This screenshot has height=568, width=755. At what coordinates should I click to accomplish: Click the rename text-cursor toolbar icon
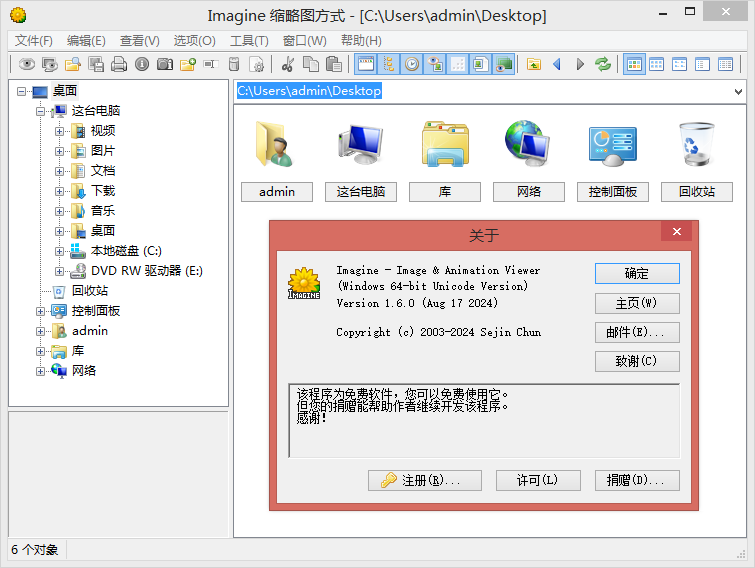[211, 64]
